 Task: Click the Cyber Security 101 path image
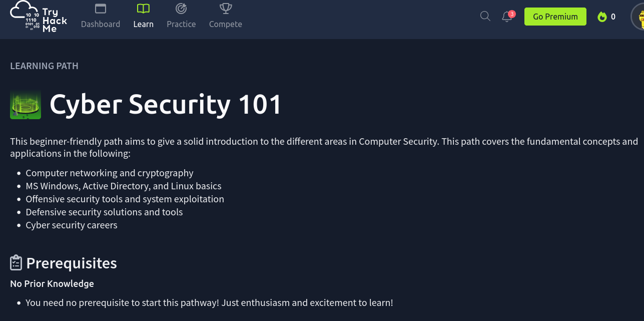point(26,104)
